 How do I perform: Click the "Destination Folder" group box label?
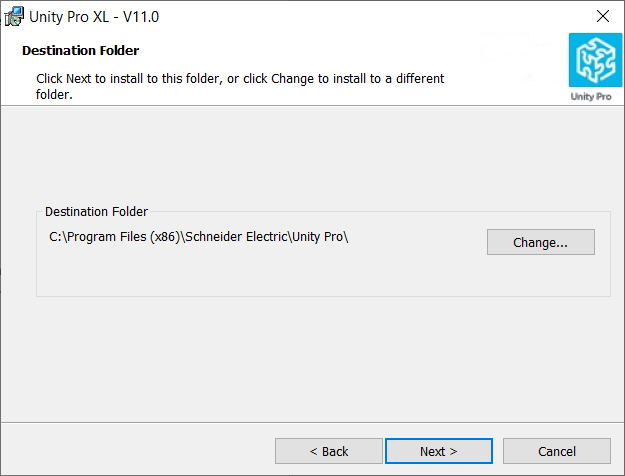96,212
